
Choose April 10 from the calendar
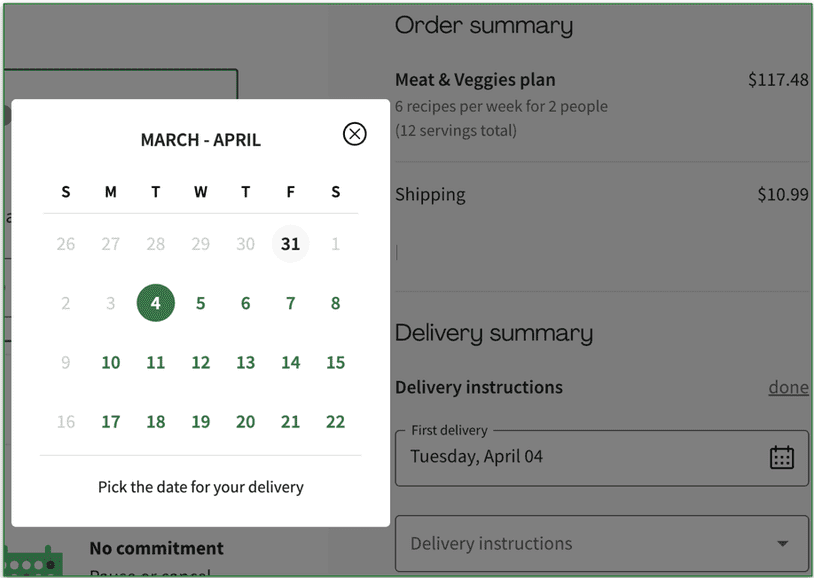110,362
